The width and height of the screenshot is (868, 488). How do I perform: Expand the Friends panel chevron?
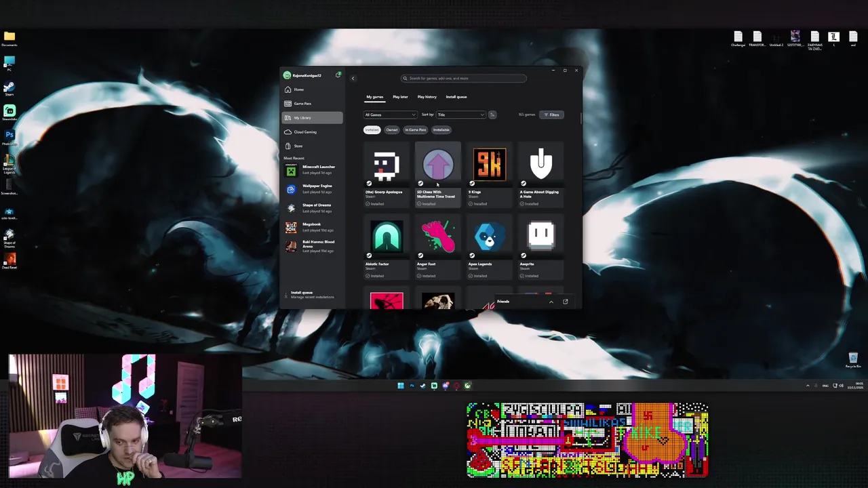pos(551,302)
